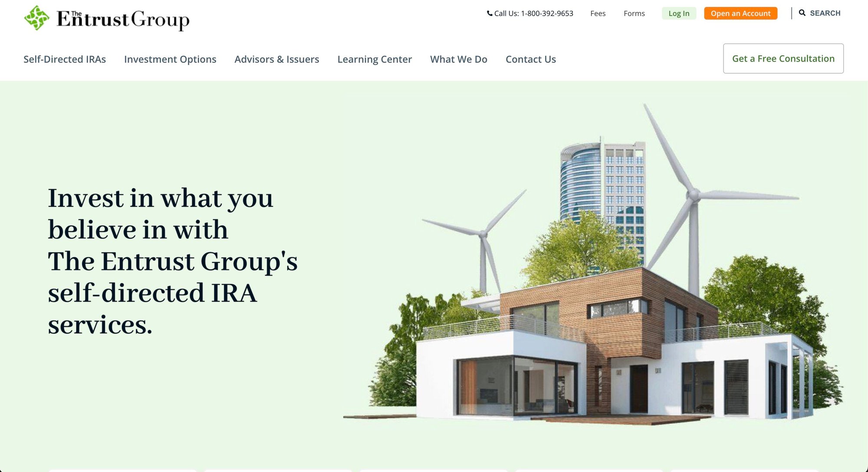Click the phone handset icon

click(x=490, y=13)
